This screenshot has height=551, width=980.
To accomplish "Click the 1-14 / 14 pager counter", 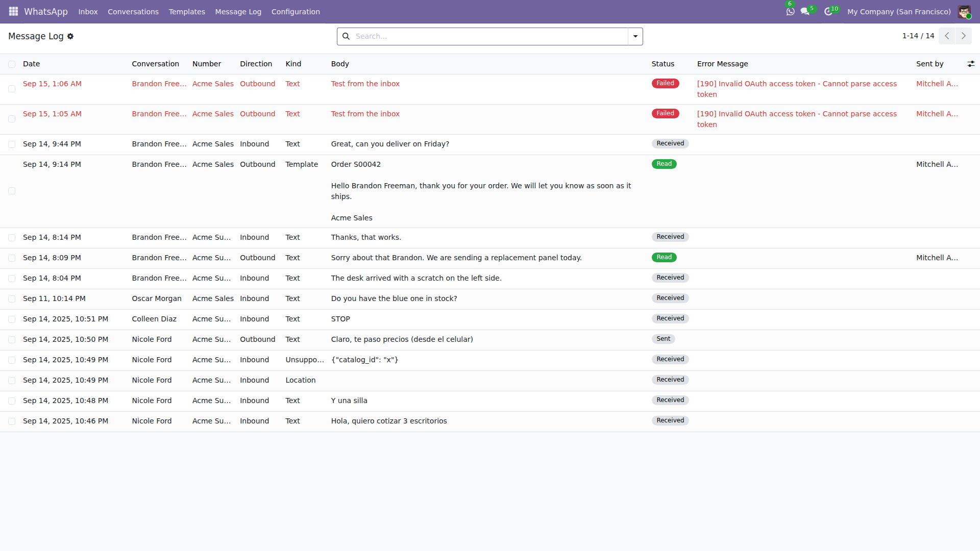I will (918, 36).
